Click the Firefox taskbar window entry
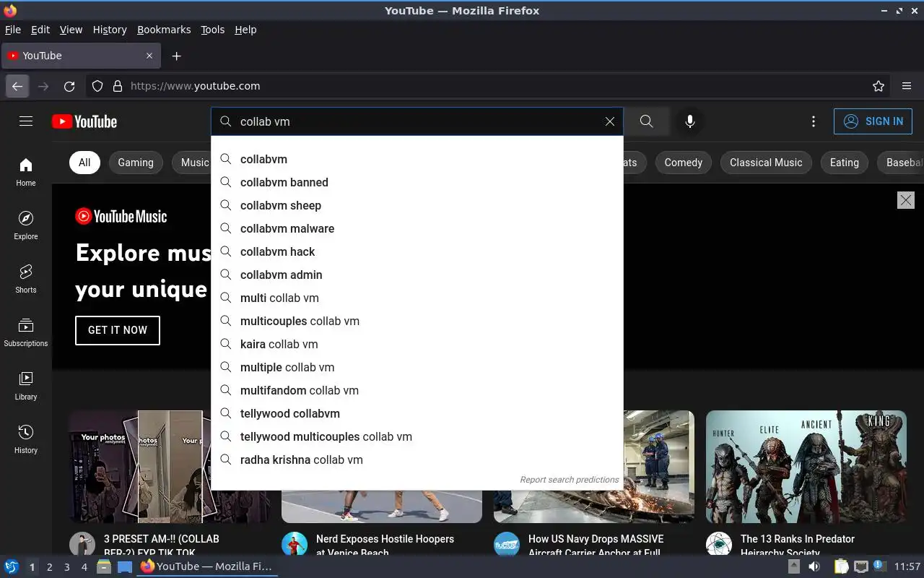The width and height of the screenshot is (924, 578). tap(206, 566)
